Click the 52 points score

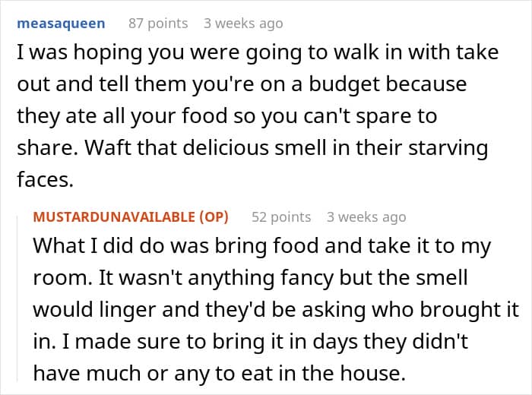pyautogui.click(x=281, y=217)
